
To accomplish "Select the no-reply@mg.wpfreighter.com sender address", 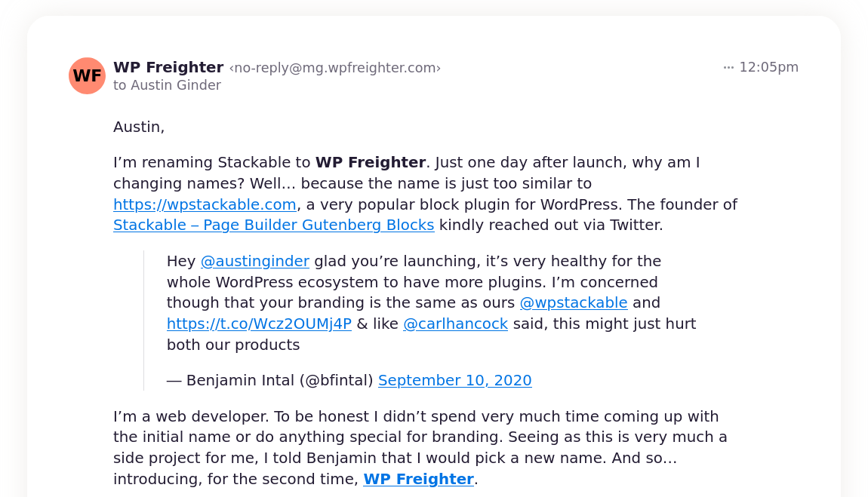I will 335,68.
